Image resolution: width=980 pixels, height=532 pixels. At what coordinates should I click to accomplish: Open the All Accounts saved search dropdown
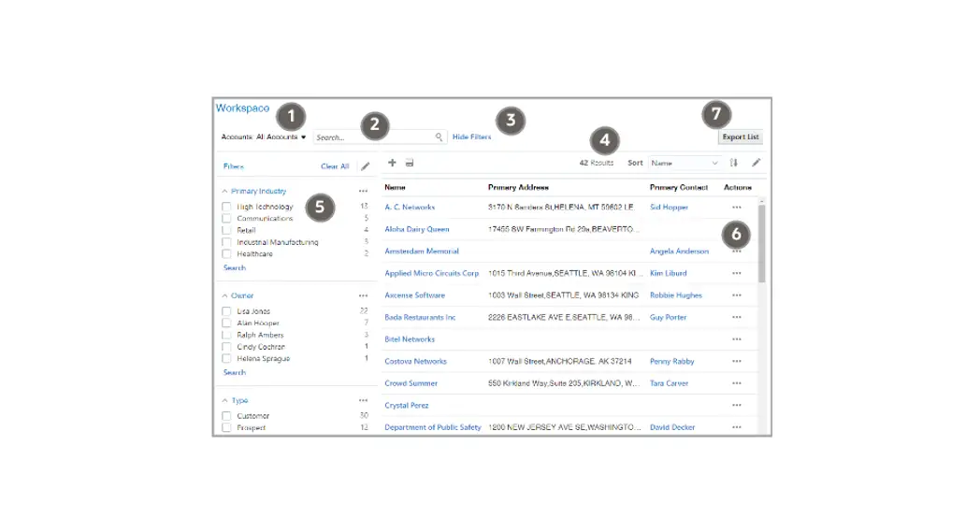coord(281,137)
